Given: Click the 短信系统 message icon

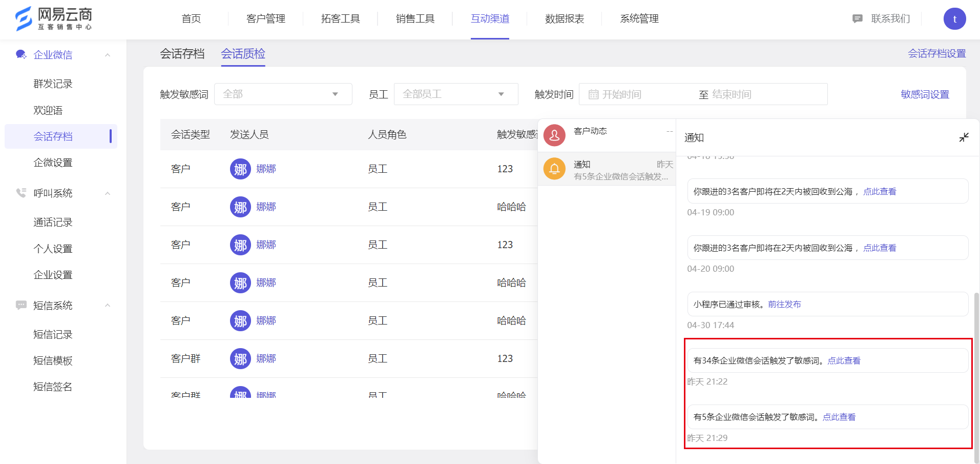Looking at the screenshot, I should (x=21, y=305).
